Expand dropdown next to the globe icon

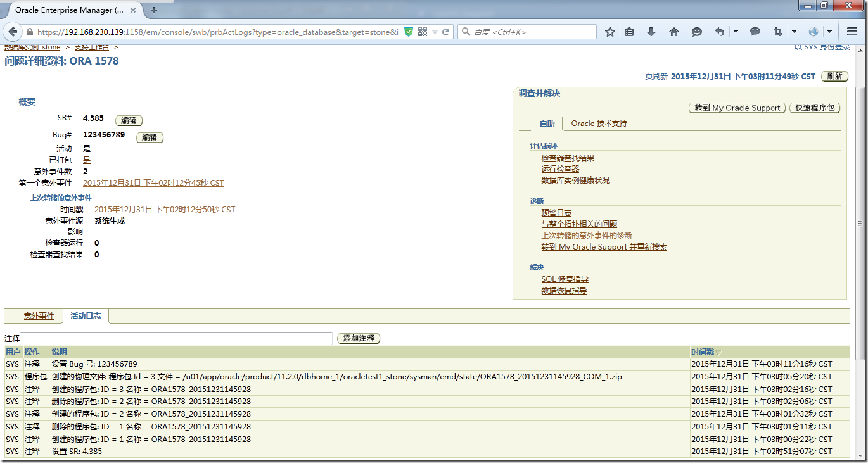(829, 32)
